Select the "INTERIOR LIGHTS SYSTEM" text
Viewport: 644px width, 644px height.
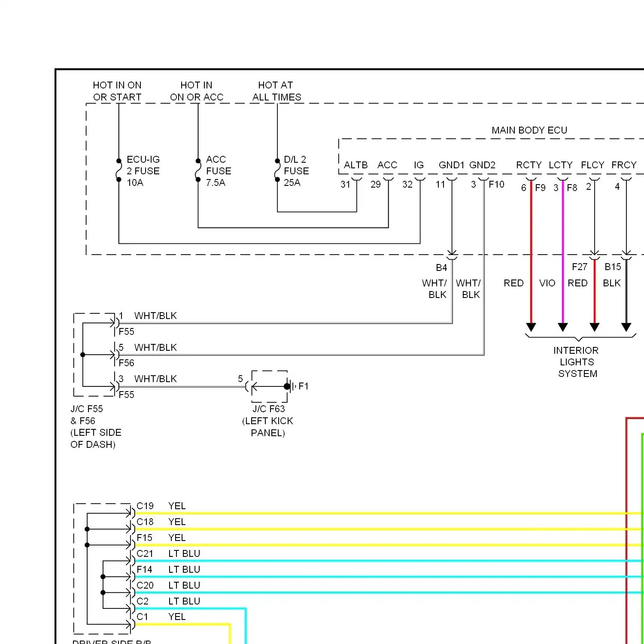coord(576,362)
